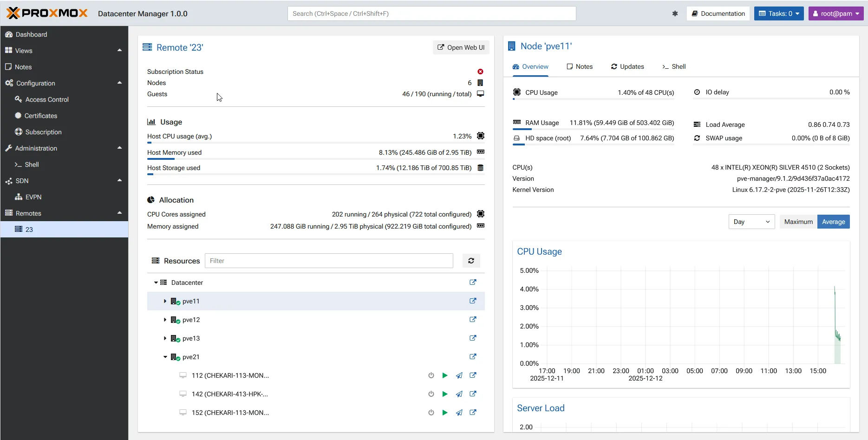This screenshot has height=440, width=868.
Task: Collapse the Configuration sidebar section
Action: click(119, 83)
